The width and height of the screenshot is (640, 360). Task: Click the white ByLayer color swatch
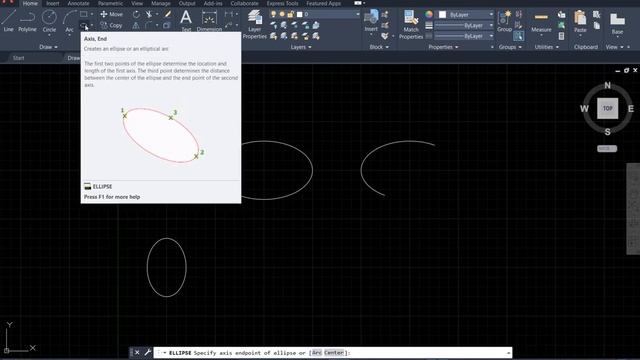coord(442,14)
